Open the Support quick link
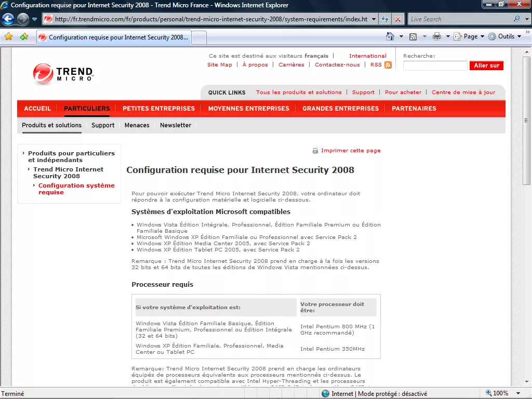 (363, 92)
